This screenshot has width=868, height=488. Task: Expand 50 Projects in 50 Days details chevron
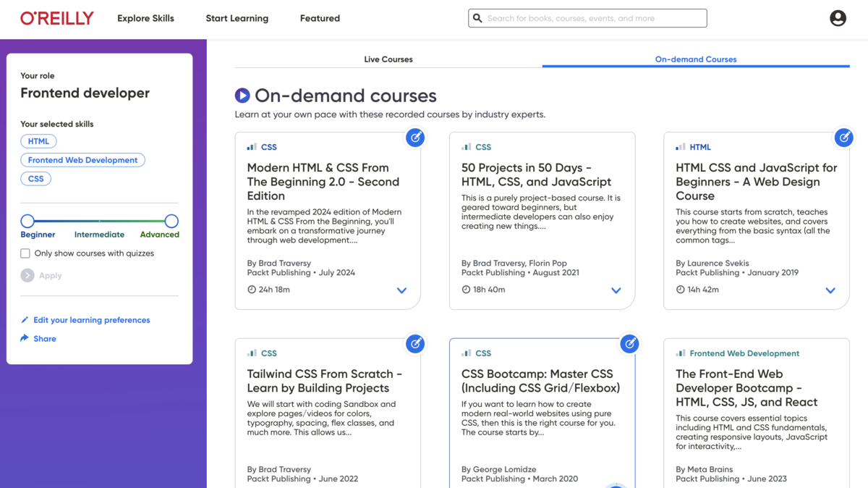coord(616,290)
